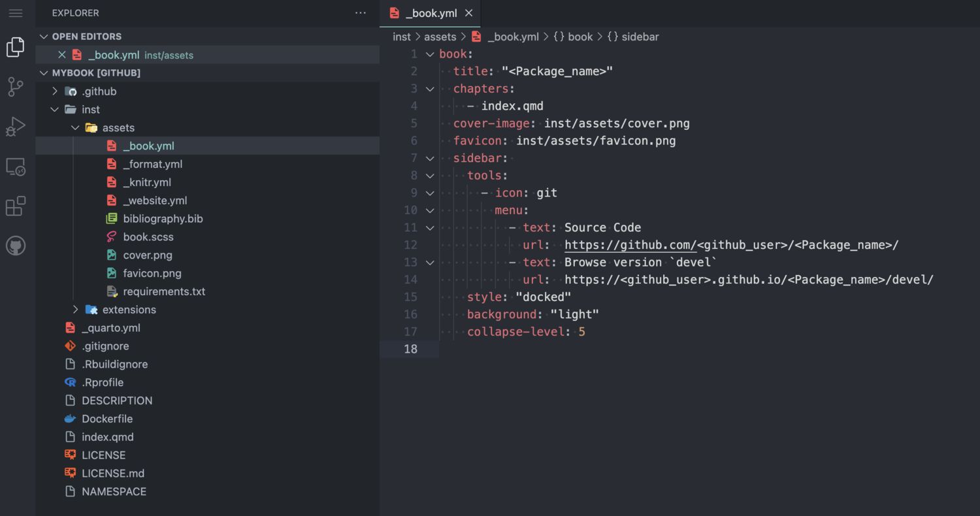The height and width of the screenshot is (516, 980).
Task: Open the github.com URL link
Action: click(x=630, y=245)
